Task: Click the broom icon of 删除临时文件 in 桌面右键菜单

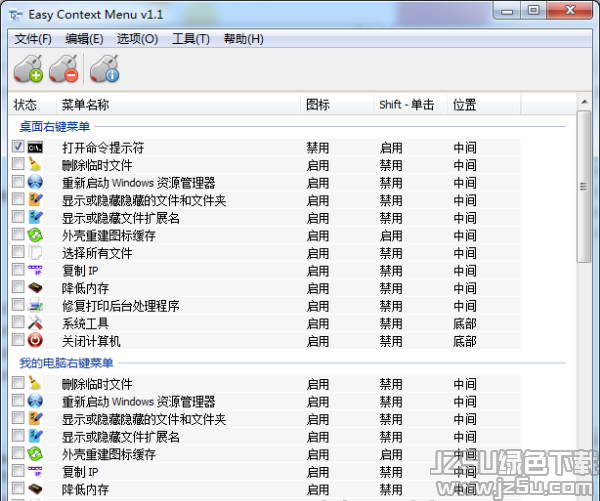Action: coord(35,165)
